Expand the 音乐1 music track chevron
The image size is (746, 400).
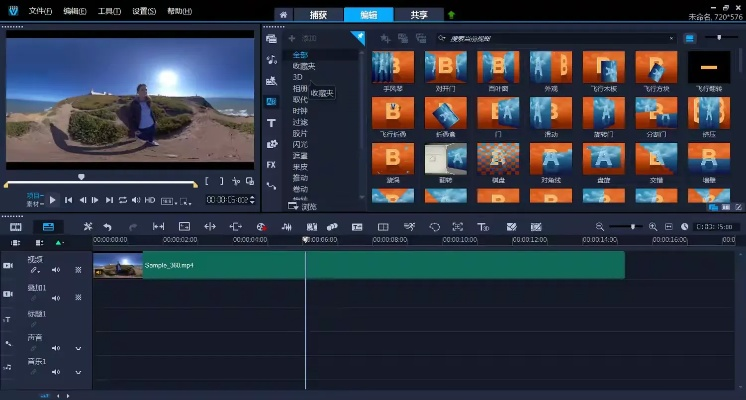78,374
